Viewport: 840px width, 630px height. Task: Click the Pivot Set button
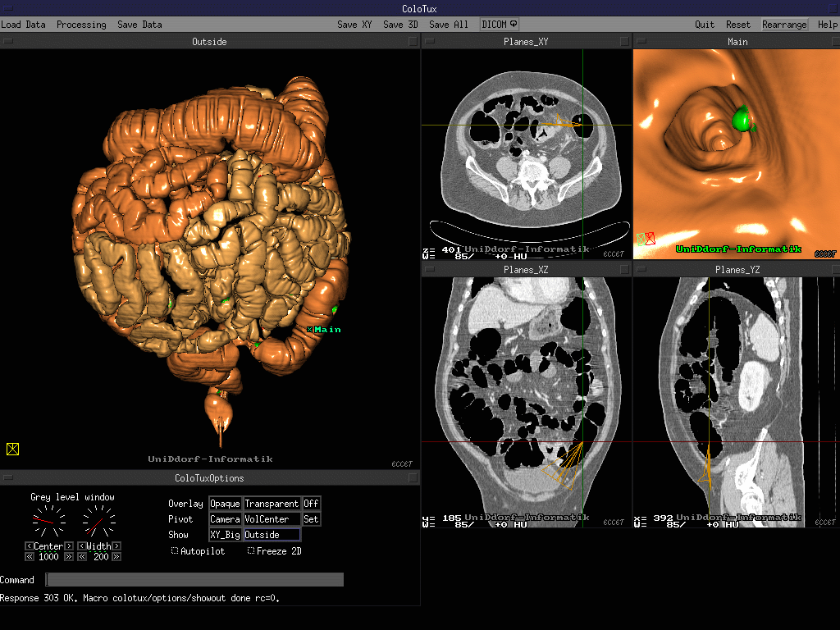311,519
